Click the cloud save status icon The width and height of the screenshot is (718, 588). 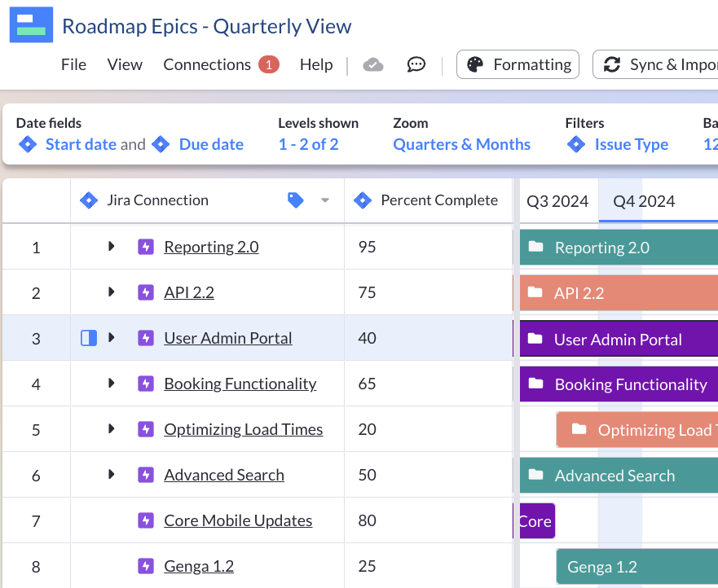click(373, 64)
